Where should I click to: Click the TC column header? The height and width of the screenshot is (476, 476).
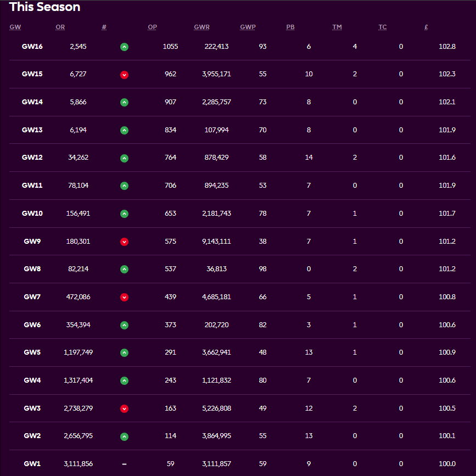pos(383,27)
